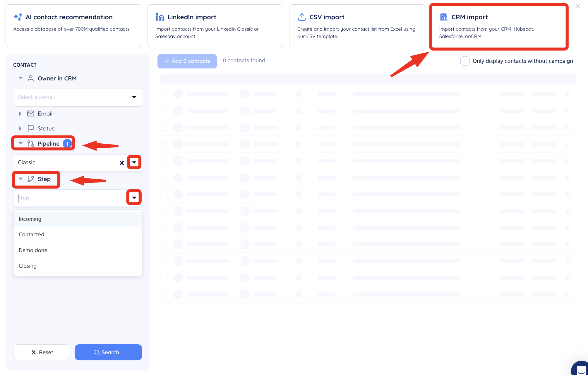The width and height of the screenshot is (588, 375).
Task: Click the Add 0 contacts button
Action: [x=187, y=61]
